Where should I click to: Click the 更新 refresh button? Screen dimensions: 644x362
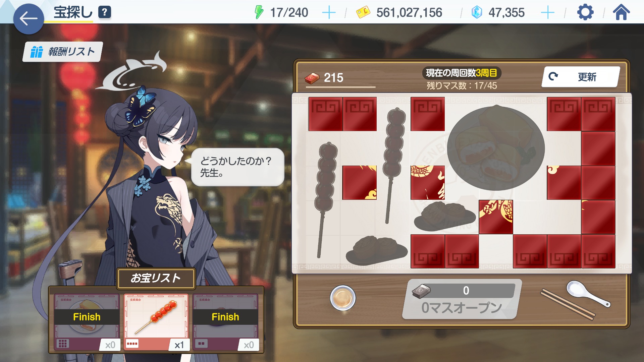click(581, 77)
